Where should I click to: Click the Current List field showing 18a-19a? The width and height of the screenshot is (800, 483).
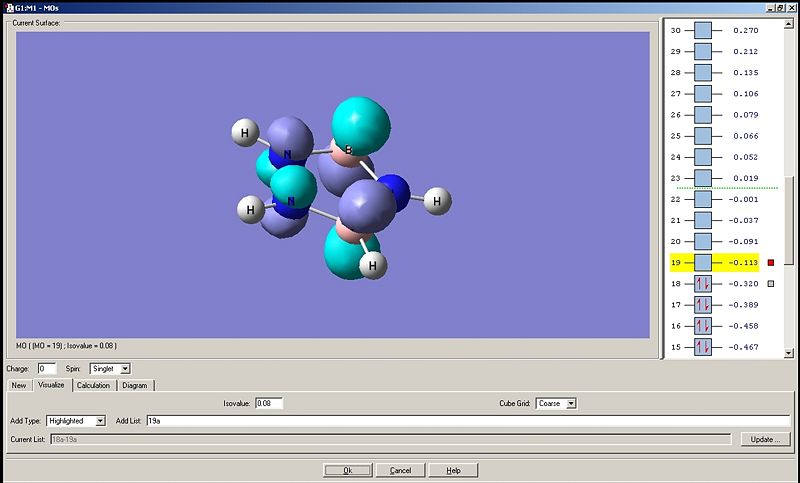coord(391,439)
